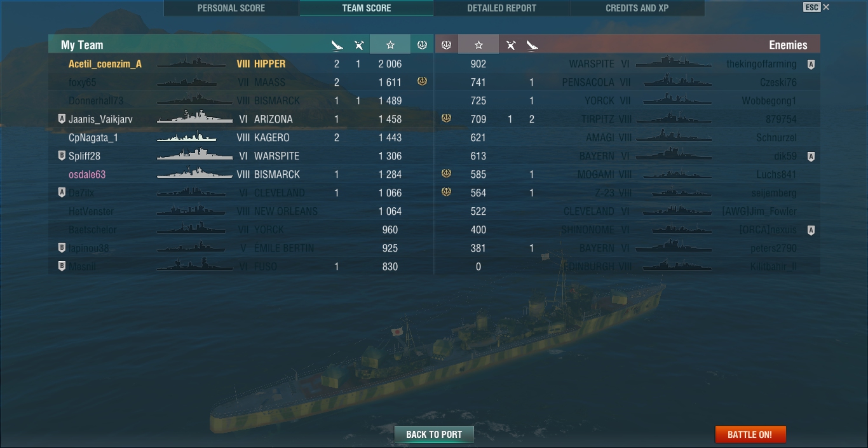The width and height of the screenshot is (868, 448).
Task: Click Back to Port button
Action: (x=434, y=434)
